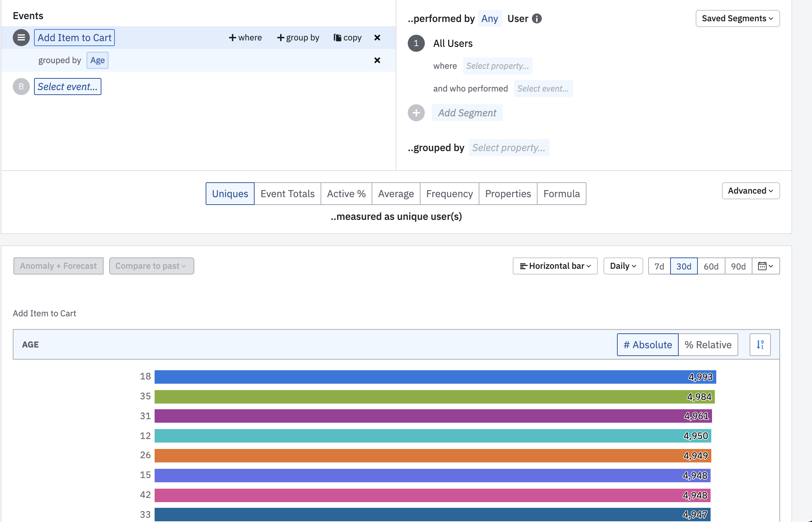Viewport: 812px width, 522px height.
Task: Click the event A drag handle icon
Action: tap(21, 38)
